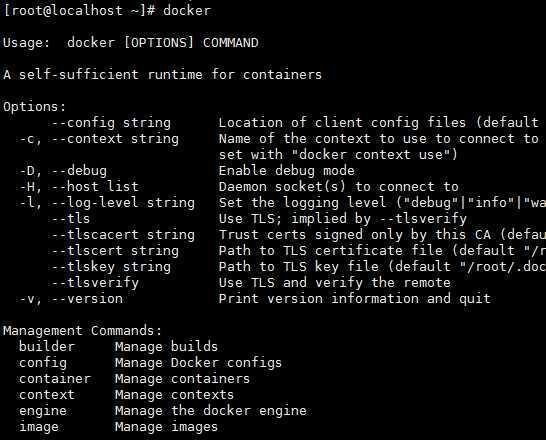Click the --host list option
546x440 pixels.
95,187
